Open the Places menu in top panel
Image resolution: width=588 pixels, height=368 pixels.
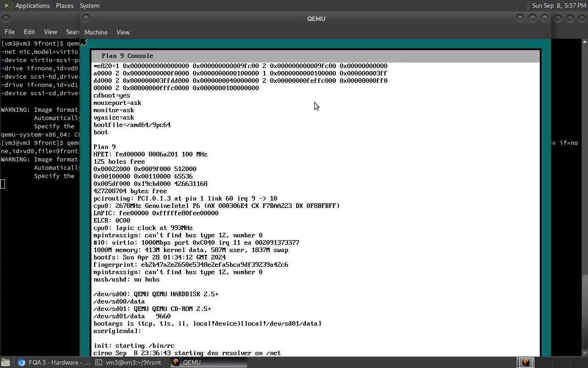coord(65,6)
